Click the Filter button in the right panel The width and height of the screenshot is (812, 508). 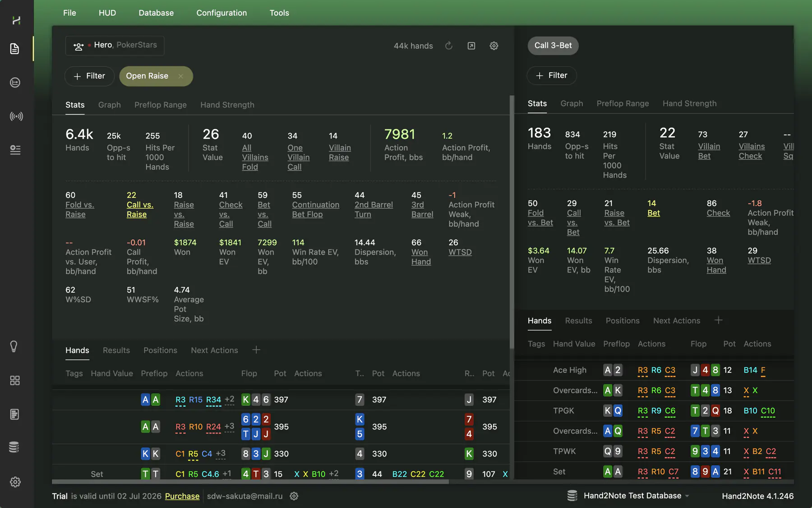pyautogui.click(x=552, y=75)
